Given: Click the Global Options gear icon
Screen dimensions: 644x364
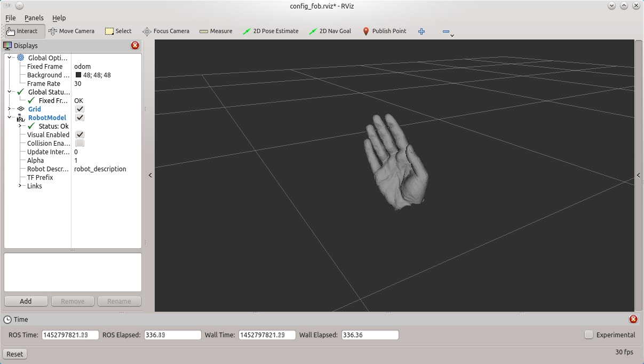Looking at the screenshot, I should pyautogui.click(x=21, y=58).
